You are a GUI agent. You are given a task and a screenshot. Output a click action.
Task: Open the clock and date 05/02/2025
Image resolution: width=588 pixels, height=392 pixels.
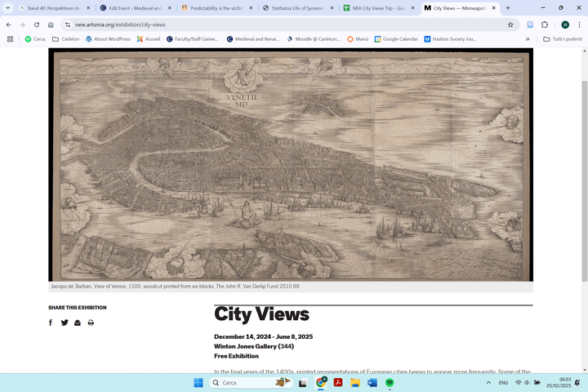point(559,383)
